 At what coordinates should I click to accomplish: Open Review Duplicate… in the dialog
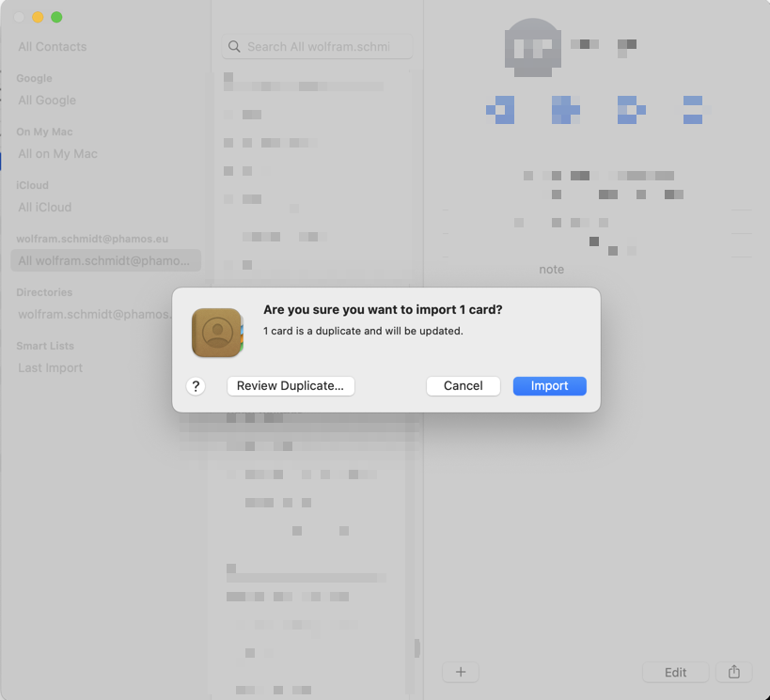click(x=291, y=386)
